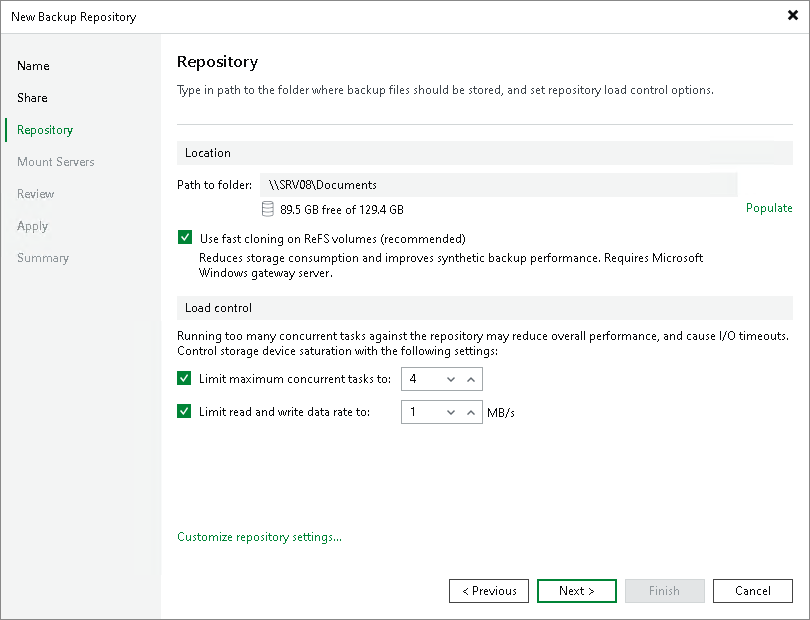Uncheck Limit read and write data rate checkbox

(x=184, y=411)
